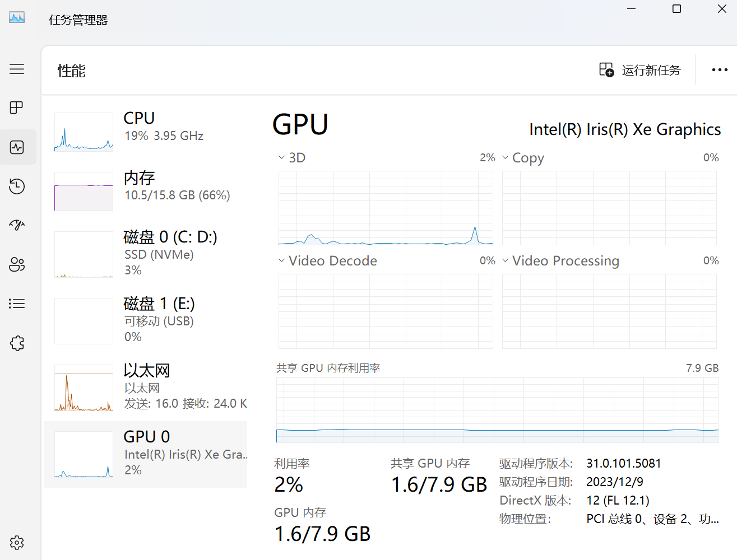
Task: Click the Video Decode usage graph
Action: point(386,311)
